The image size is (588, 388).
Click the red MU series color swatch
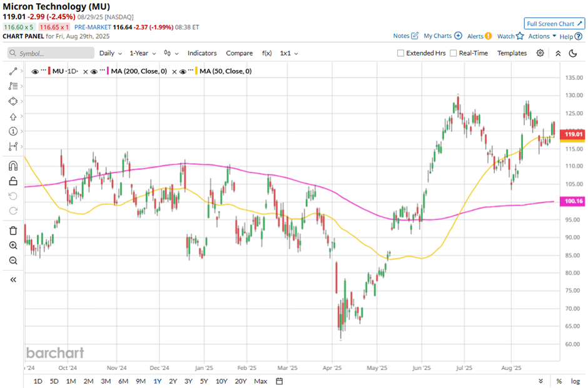click(49, 71)
